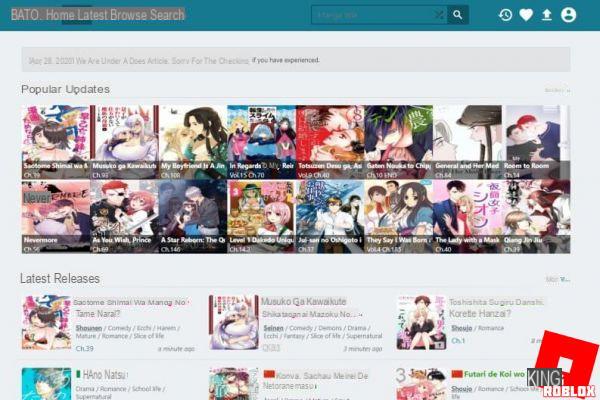Click the site announcement notice banner
This screenshot has width=600, height=400.
pyautogui.click(x=296, y=59)
